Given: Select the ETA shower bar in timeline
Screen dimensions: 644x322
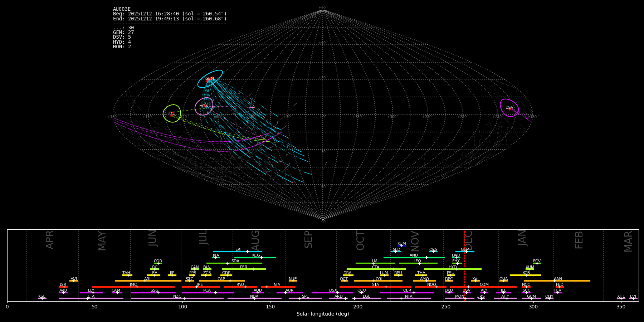Looking at the screenshot, I should click(x=91, y=298).
